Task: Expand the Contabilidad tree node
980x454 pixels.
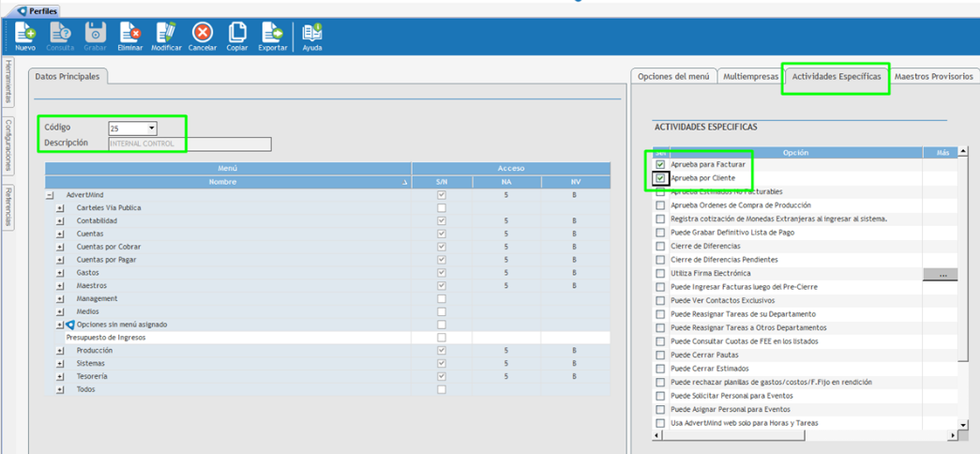Action: tap(60, 220)
